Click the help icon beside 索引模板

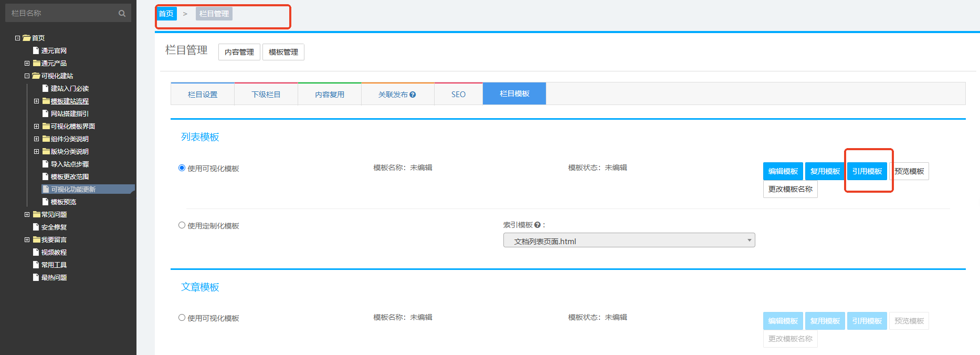[x=537, y=225]
